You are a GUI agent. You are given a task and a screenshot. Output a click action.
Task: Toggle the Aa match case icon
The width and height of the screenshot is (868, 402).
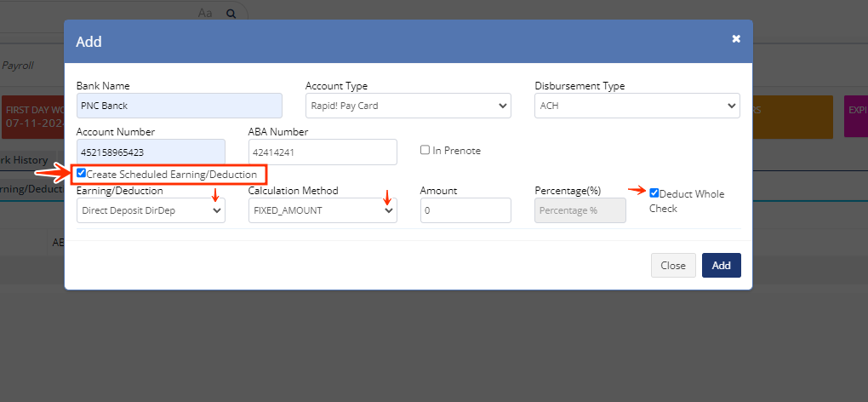tap(204, 14)
